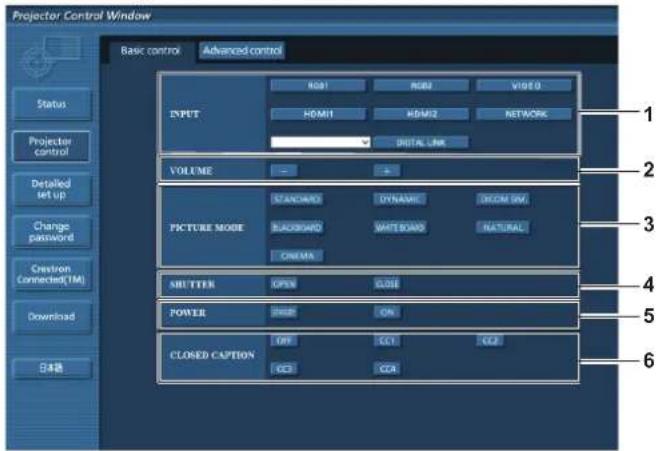Select VIDEO input

coord(524,86)
